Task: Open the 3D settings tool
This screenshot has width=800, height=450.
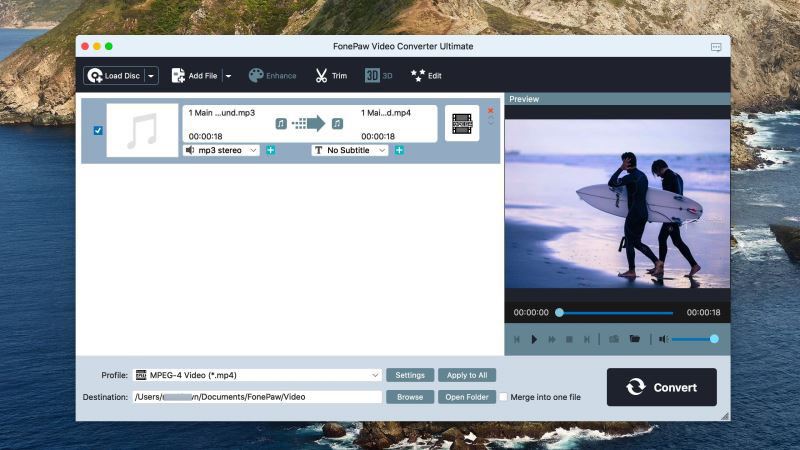Action: point(378,76)
